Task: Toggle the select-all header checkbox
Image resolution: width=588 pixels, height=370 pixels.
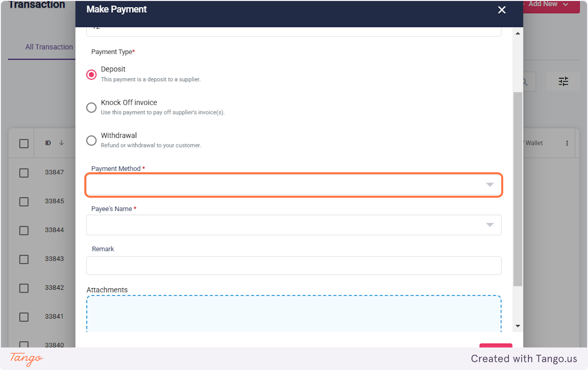Action: [x=24, y=143]
